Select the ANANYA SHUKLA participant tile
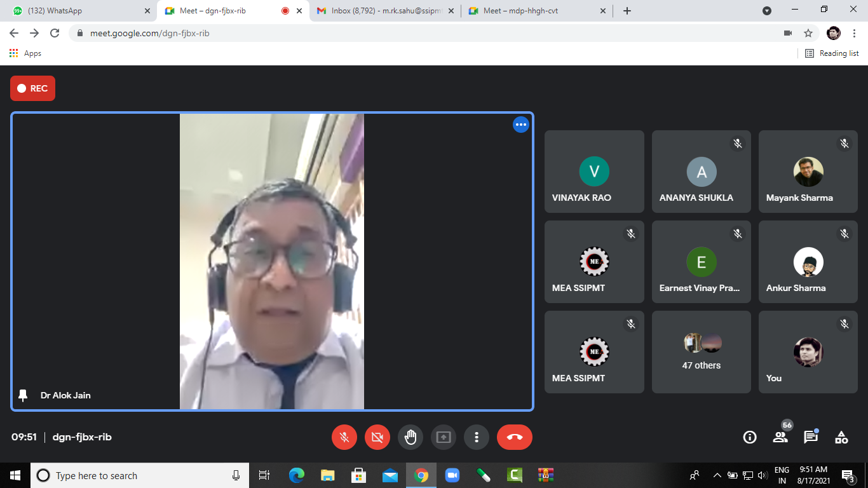Image resolution: width=868 pixels, height=488 pixels. (x=702, y=172)
